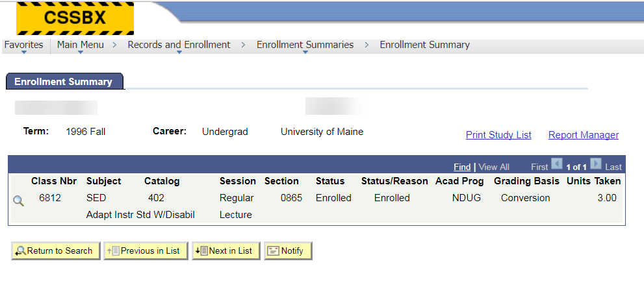Click View All in the grid header
This screenshot has width=644, height=281.
pos(494,167)
